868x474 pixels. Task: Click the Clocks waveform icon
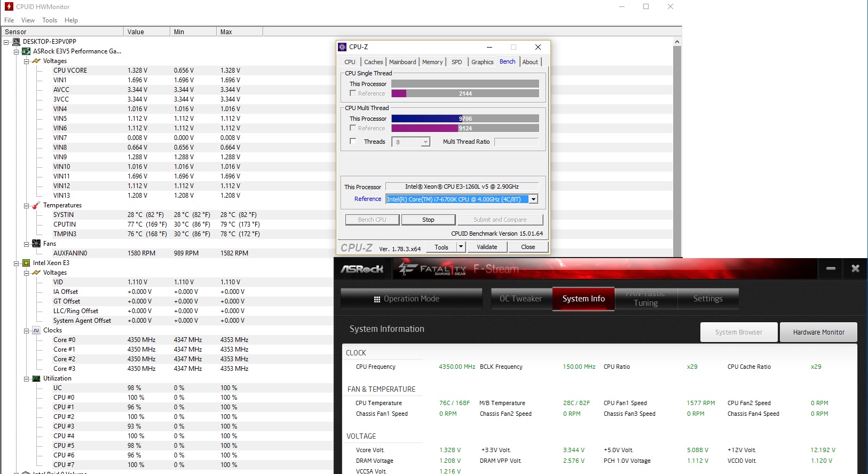click(36, 330)
